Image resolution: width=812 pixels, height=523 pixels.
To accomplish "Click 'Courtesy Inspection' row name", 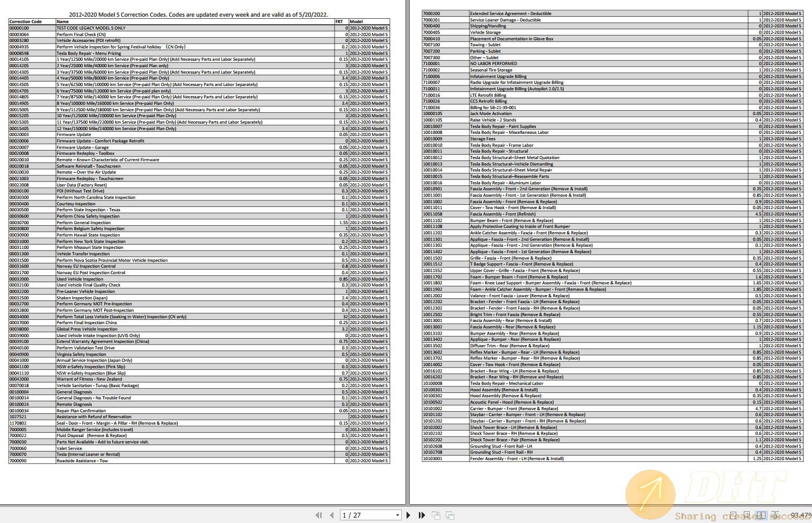I will coord(76,204).
